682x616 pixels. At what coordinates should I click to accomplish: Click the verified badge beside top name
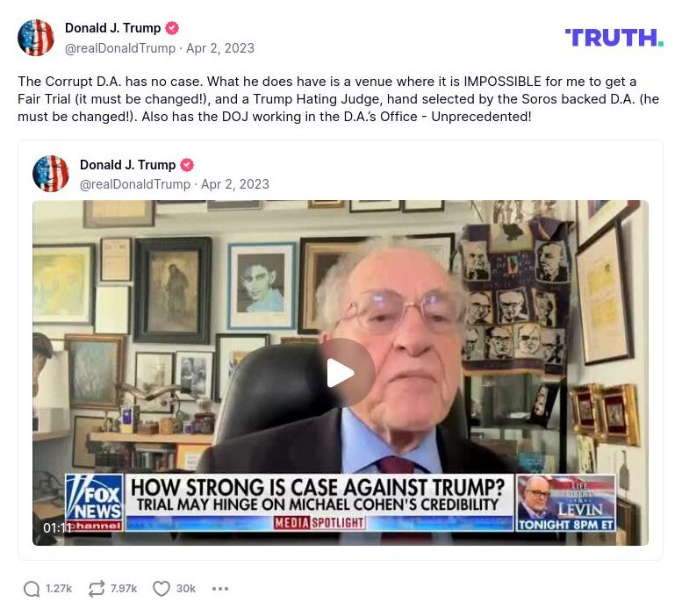(172, 28)
